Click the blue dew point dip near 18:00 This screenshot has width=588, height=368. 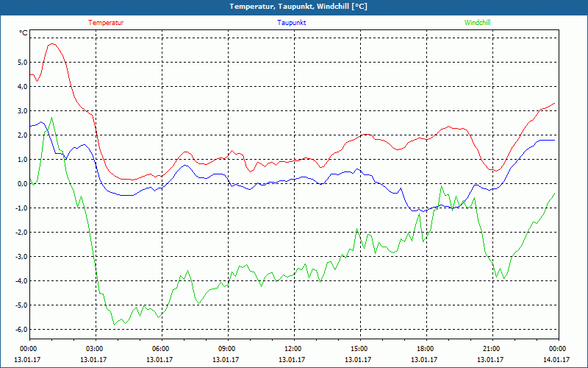tap(424, 211)
